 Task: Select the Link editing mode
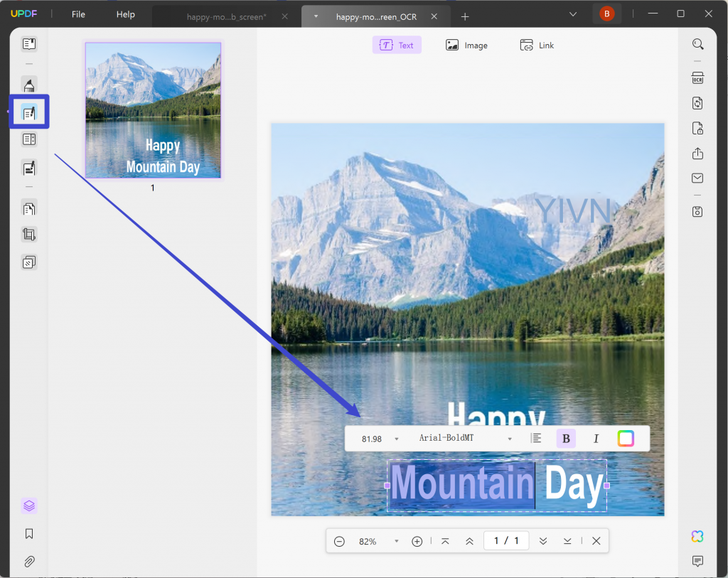(537, 45)
